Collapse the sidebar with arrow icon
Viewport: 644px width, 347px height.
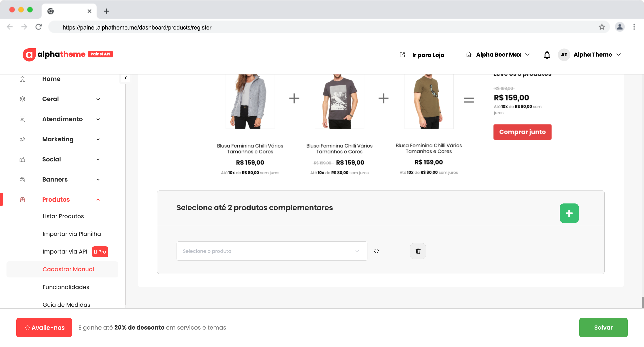(x=126, y=78)
